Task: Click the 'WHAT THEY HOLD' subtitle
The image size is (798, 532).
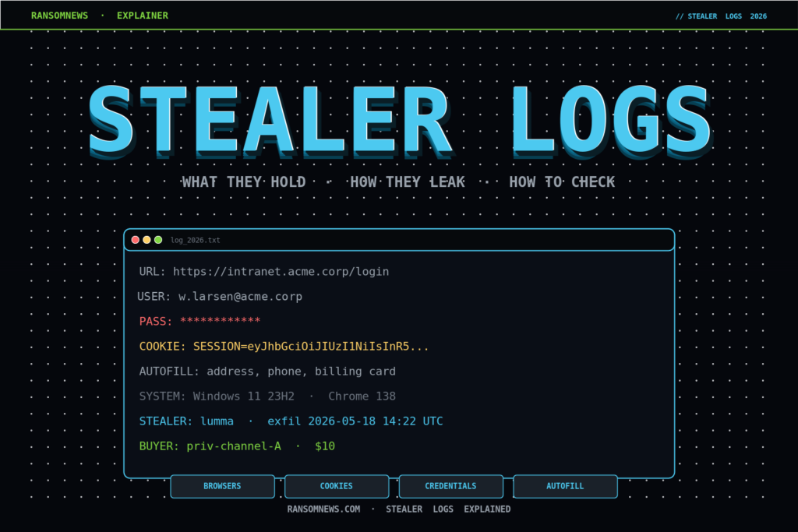Action: [x=244, y=182]
